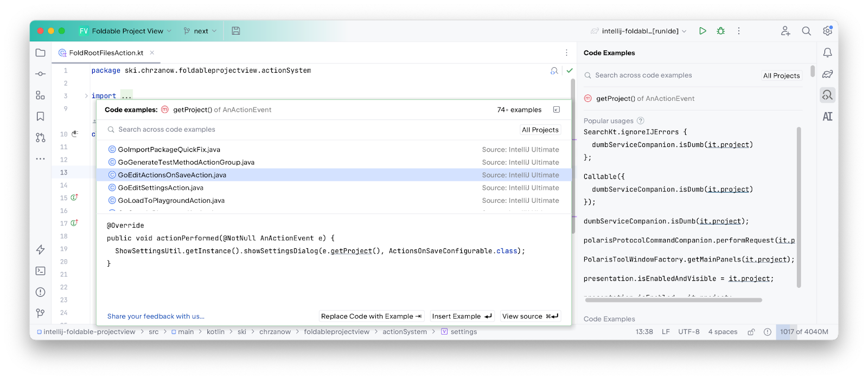Open the AI Assistant tool window
868x379 pixels.
coord(827,117)
